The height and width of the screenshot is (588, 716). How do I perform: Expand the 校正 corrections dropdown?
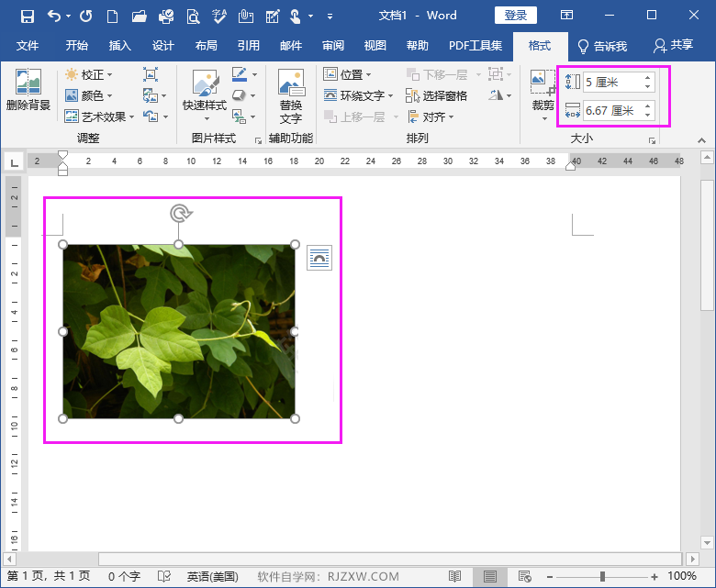[x=89, y=74]
